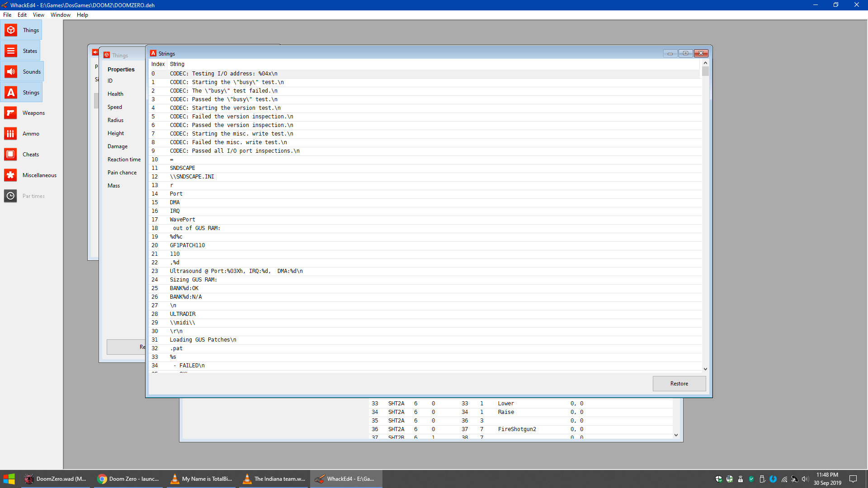Select the '- FAILED' string row

[x=425, y=366]
